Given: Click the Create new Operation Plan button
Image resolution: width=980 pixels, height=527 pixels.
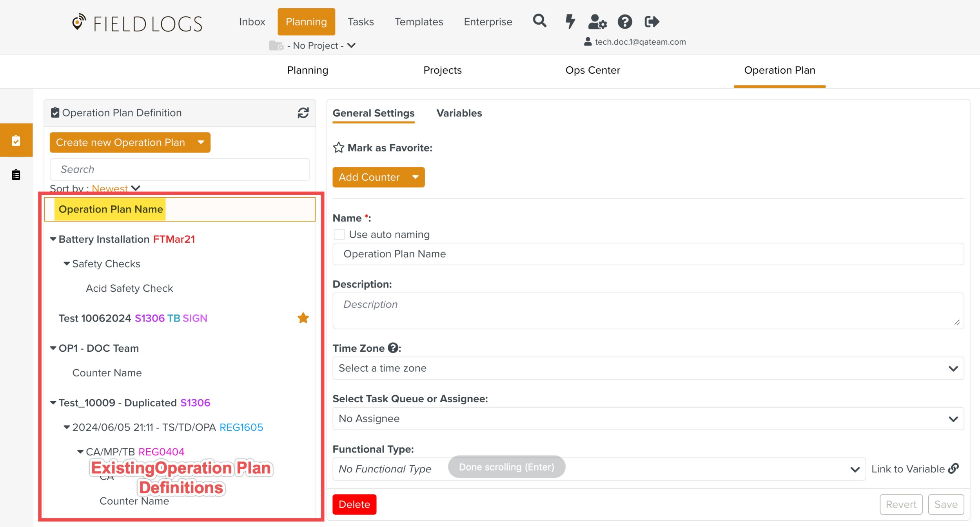Looking at the screenshot, I should click(x=120, y=142).
